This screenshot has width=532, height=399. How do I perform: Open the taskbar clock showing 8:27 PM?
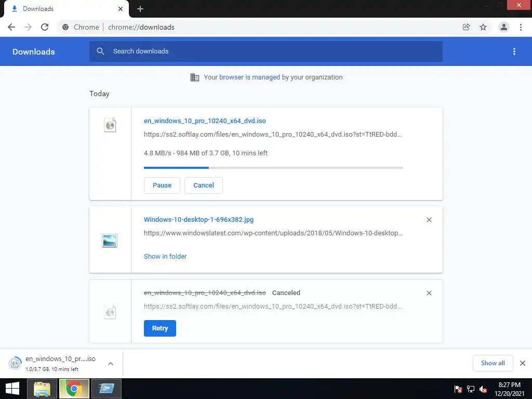click(x=509, y=389)
